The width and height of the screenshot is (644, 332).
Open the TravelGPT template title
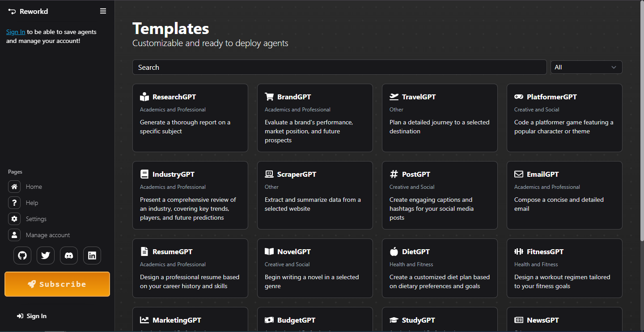pos(419,97)
